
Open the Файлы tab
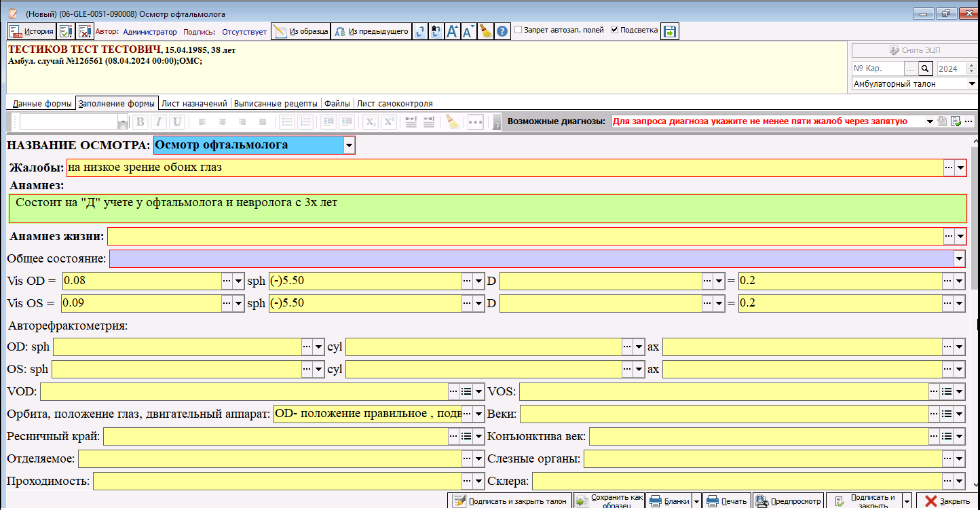337,104
